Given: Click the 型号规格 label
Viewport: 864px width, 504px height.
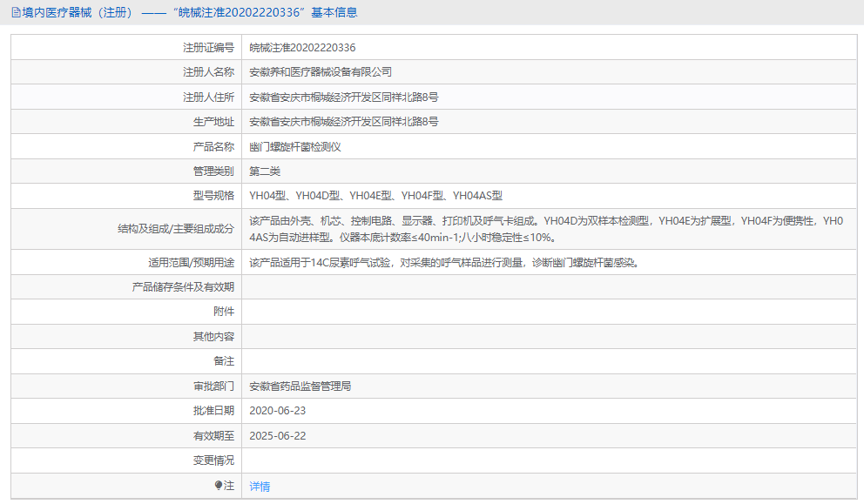Looking at the screenshot, I should point(213,196).
